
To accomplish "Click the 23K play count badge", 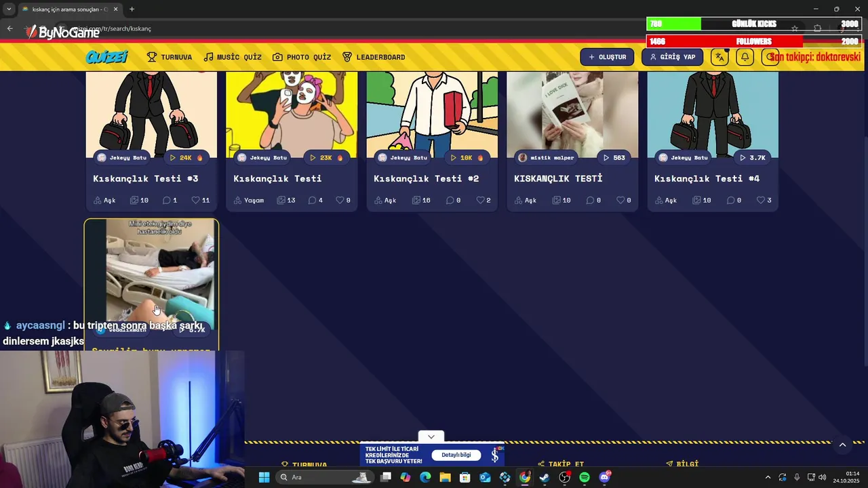I will (326, 157).
